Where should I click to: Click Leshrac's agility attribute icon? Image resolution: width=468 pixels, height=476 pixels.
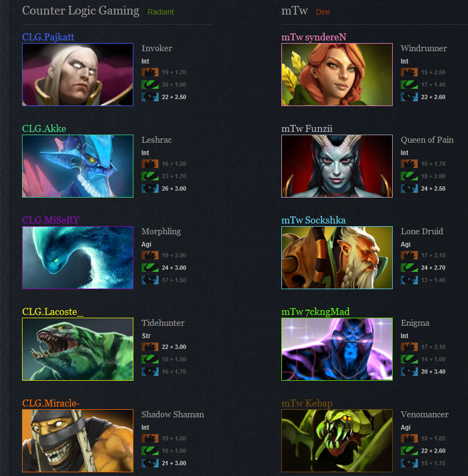[150, 176]
